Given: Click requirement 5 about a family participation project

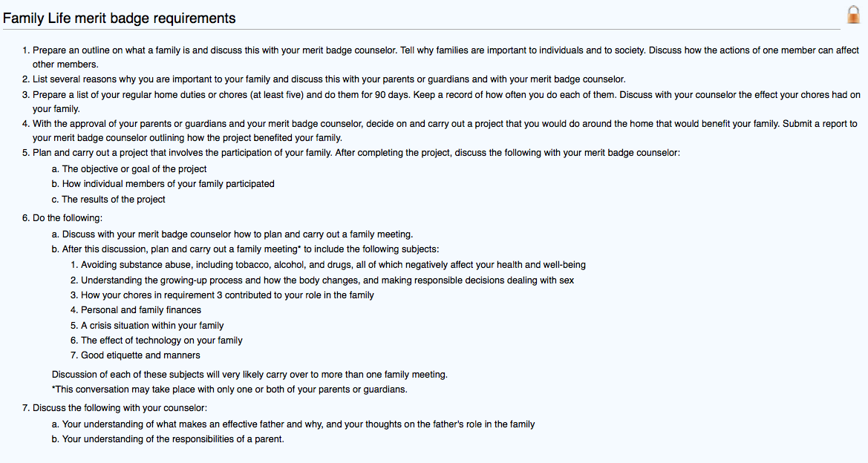Looking at the screenshot, I should (x=356, y=153).
